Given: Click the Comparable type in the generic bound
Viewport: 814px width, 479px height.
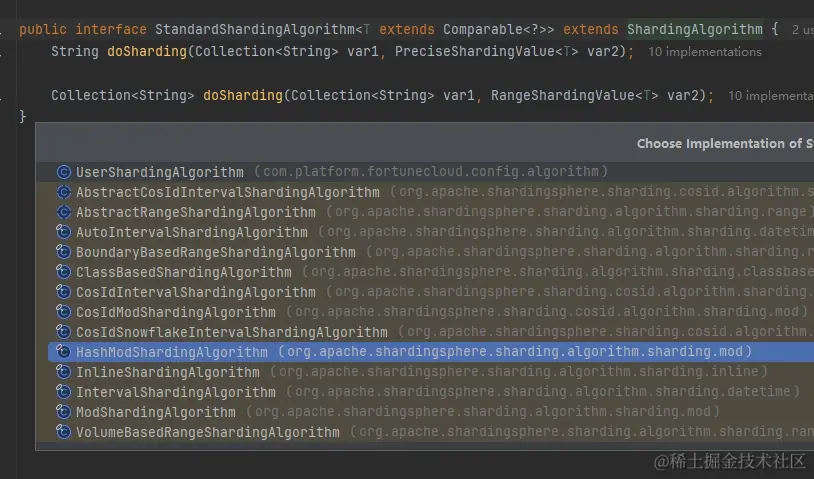Looking at the screenshot, I should [483, 29].
